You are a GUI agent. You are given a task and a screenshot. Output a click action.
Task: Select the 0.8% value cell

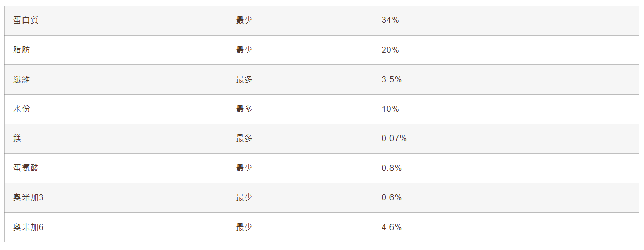click(392, 168)
